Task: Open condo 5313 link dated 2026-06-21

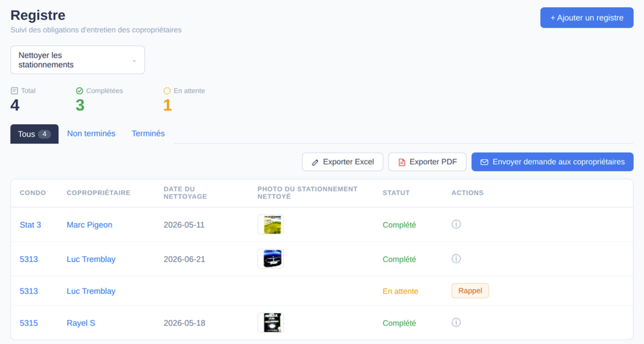Action: [x=29, y=259]
